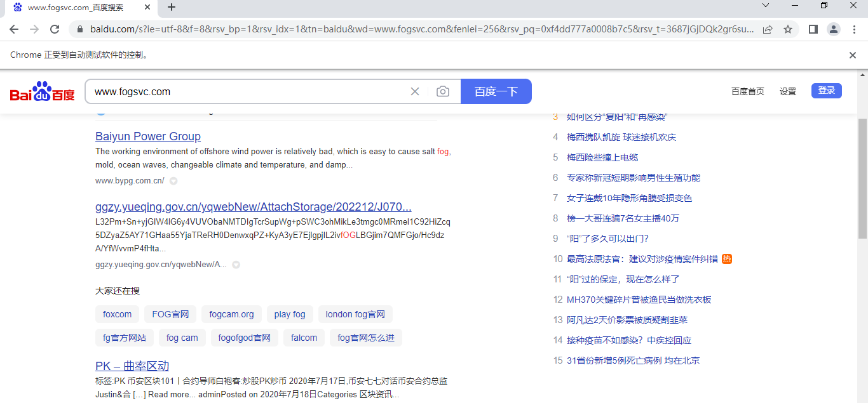View site information lock icon
Screen dimensions: 868x403
(79, 29)
